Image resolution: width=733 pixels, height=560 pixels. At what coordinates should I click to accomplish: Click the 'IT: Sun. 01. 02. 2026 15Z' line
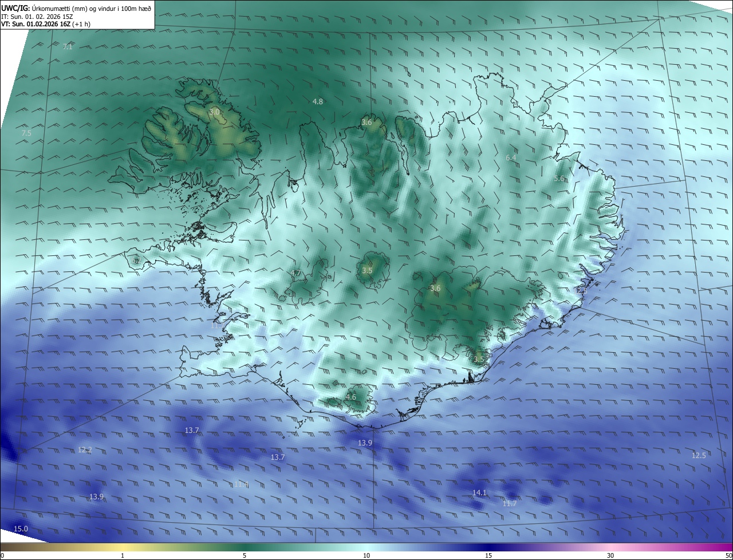click(x=37, y=17)
